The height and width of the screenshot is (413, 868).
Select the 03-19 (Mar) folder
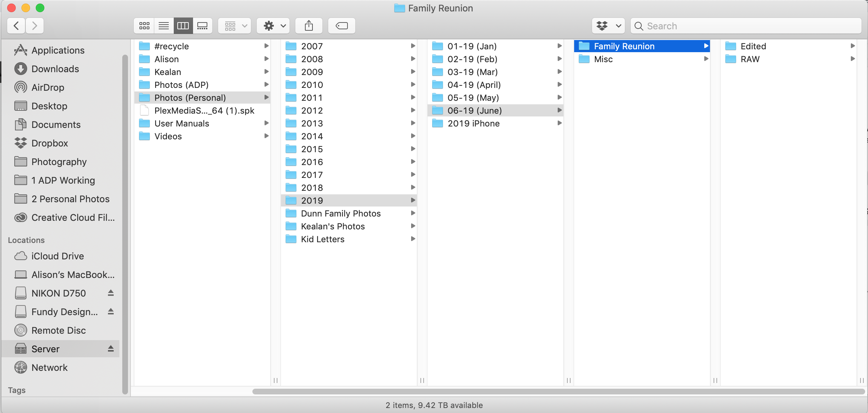click(x=495, y=72)
